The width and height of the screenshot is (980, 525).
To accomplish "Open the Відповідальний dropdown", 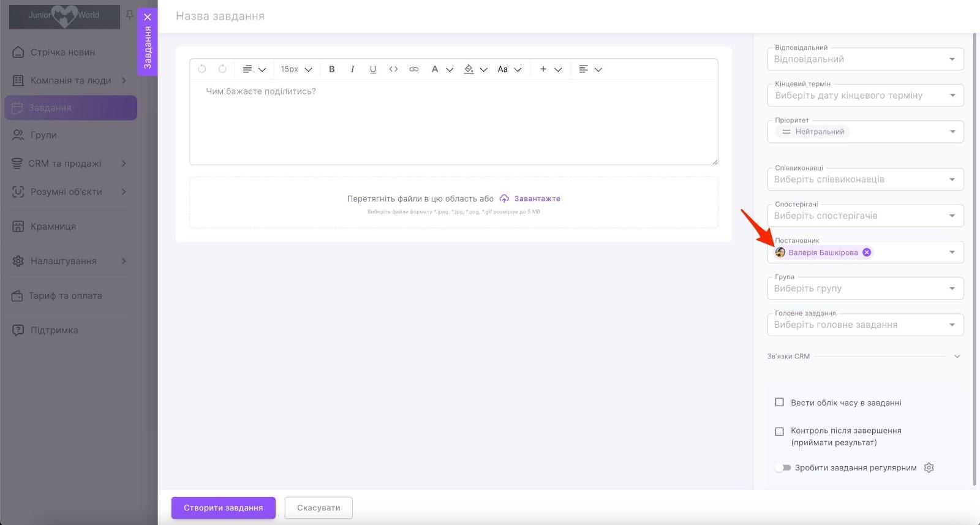I will click(865, 59).
